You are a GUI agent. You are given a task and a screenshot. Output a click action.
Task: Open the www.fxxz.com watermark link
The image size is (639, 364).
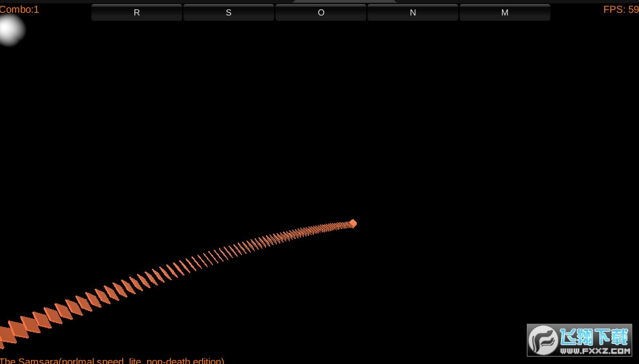(x=595, y=351)
